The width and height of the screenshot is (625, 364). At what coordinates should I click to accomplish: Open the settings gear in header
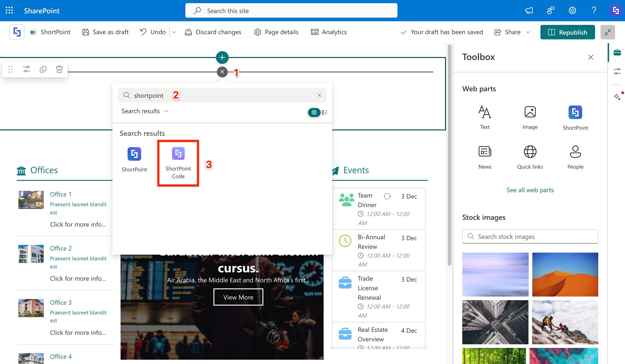pyautogui.click(x=572, y=11)
